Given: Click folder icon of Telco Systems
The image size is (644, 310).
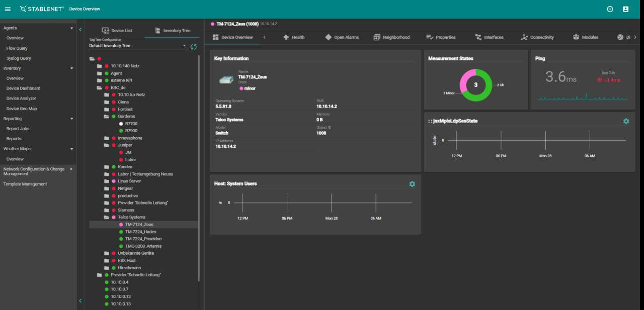Looking at the screenshot, I should pos(106,217).
